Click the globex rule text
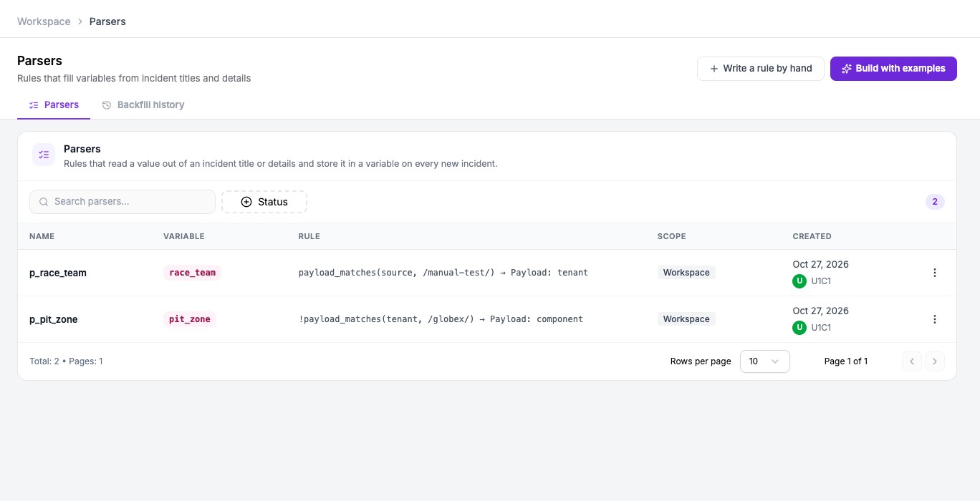 click(x=441, y=319)
